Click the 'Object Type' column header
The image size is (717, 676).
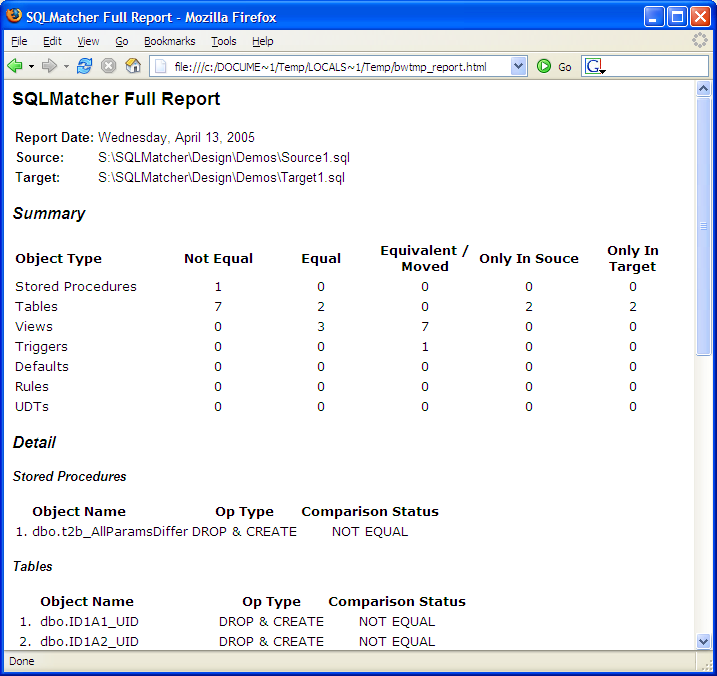(59, 258)
